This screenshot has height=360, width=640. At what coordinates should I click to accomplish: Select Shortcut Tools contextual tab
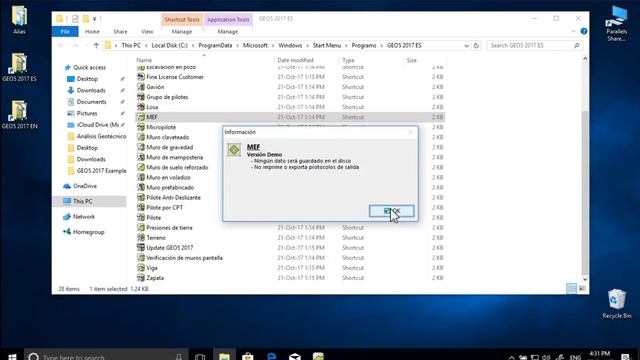182,20
